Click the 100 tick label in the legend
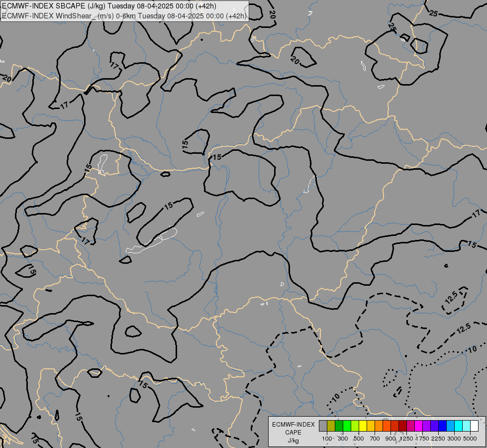487x448 pixels. point(327,439)
